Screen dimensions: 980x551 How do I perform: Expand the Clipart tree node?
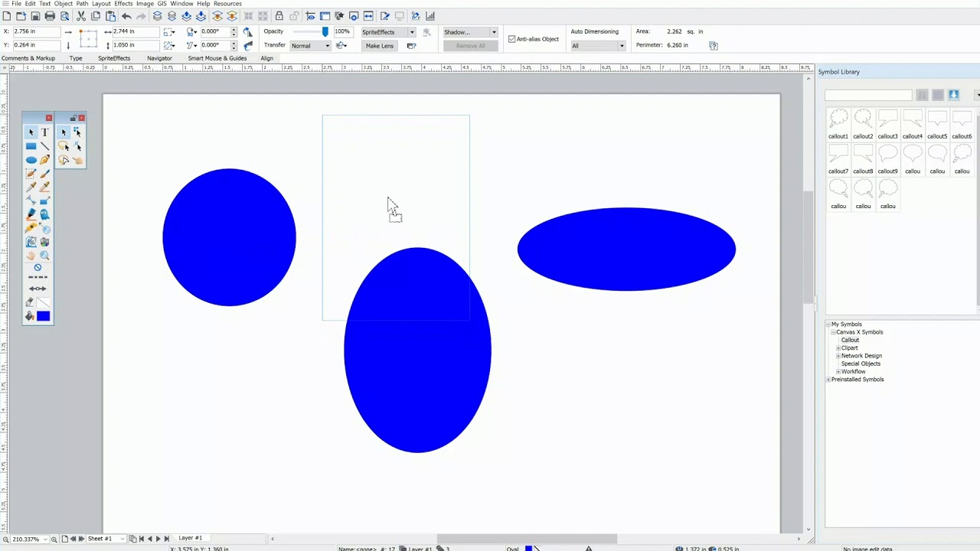click(x=838, y=348)
